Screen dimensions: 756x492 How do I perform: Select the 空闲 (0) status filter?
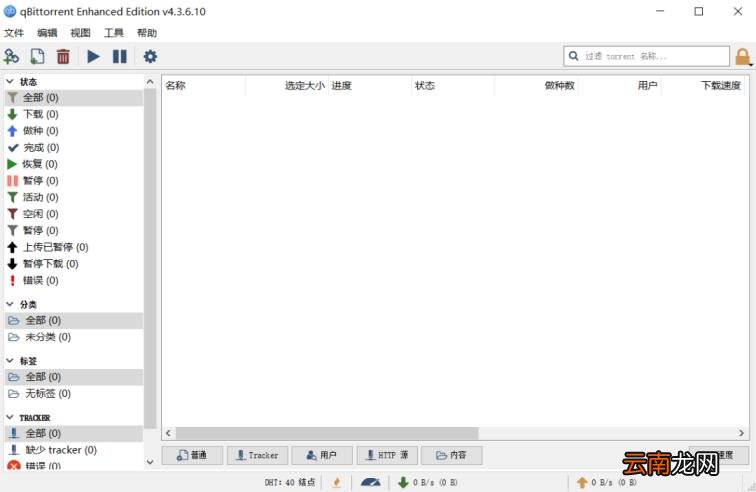74,214
